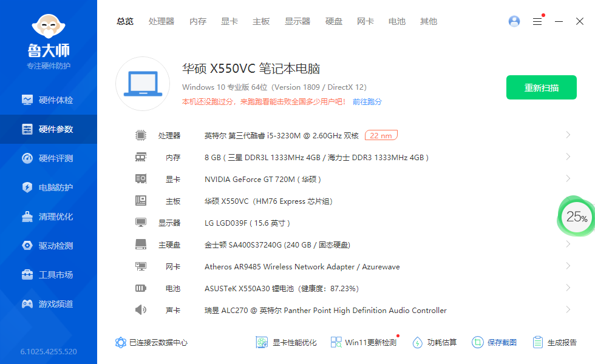The height and width of the screenshot is (364, 595).
Task: Expand the 网卡 row chevron
Action: coord(568,266)
